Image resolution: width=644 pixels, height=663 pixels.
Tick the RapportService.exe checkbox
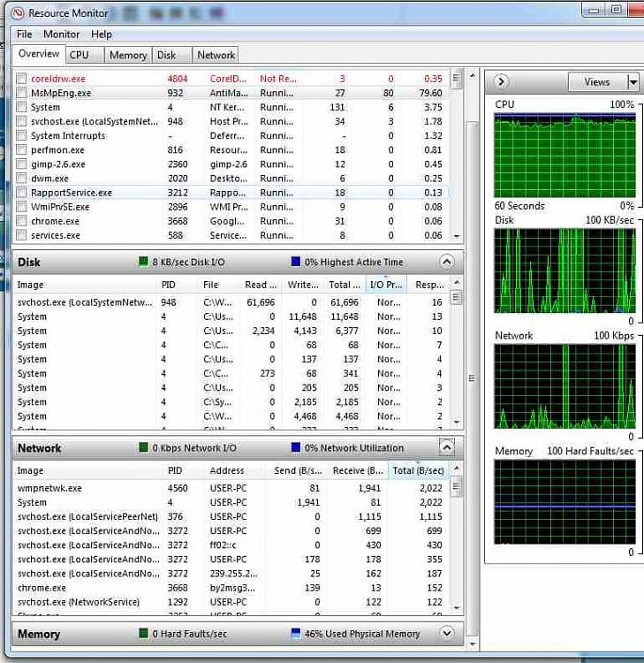(x=21, y=193)
